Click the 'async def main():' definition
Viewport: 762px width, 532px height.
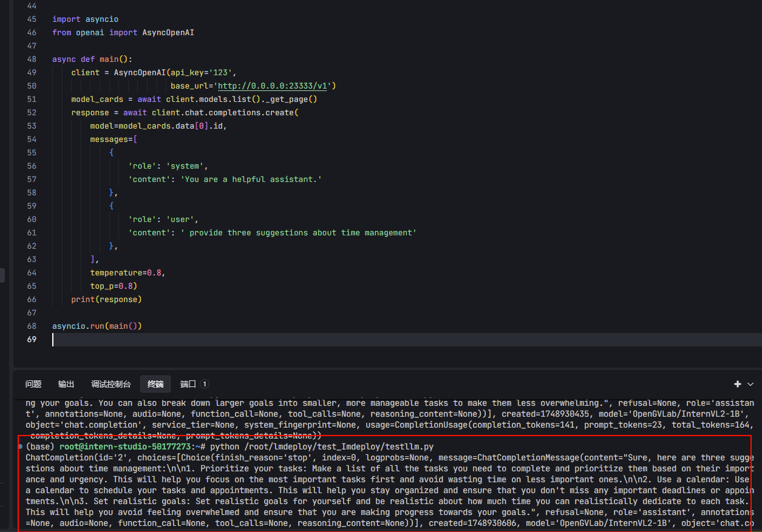(92, 59)
